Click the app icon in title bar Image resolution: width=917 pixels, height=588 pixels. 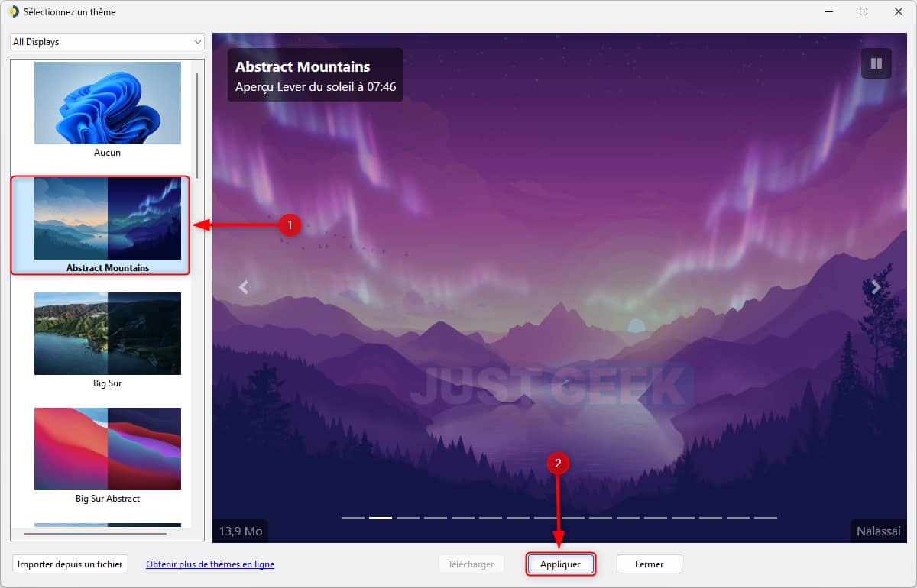(x=13, y=11)
